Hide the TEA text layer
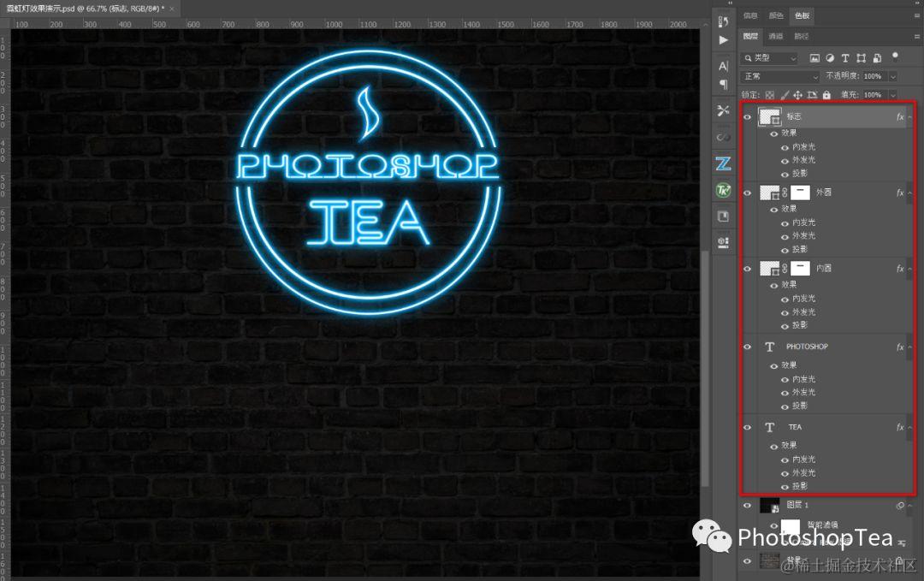924x581 pixels. tap(747, 428)
